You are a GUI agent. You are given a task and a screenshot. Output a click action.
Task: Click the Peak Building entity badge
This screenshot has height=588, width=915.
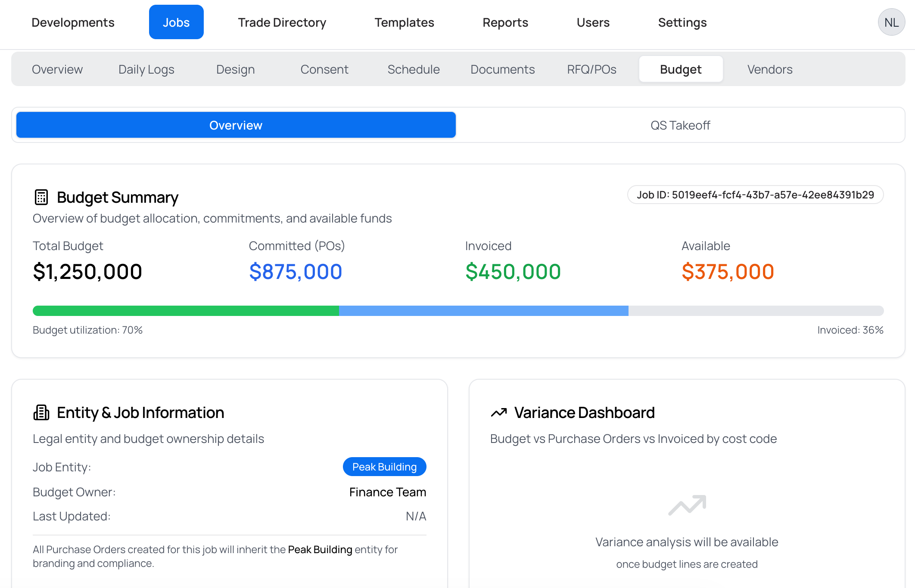point(385,467)
